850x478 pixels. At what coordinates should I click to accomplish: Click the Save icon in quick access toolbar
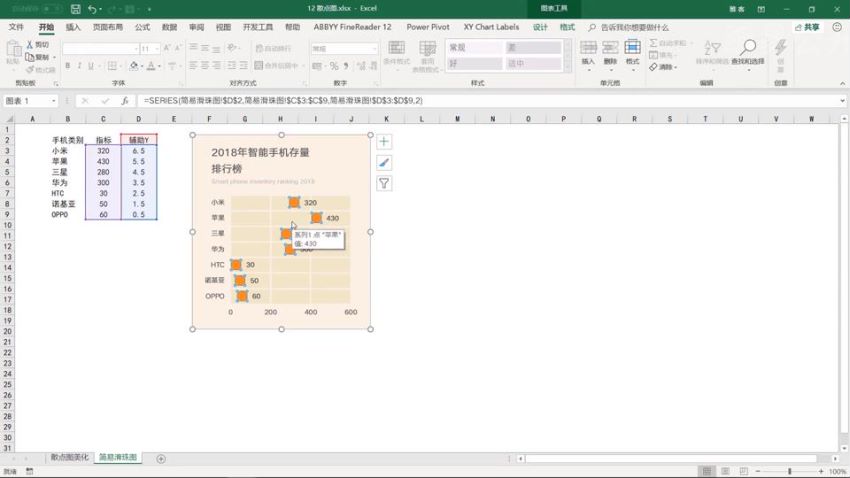(75, 9)
